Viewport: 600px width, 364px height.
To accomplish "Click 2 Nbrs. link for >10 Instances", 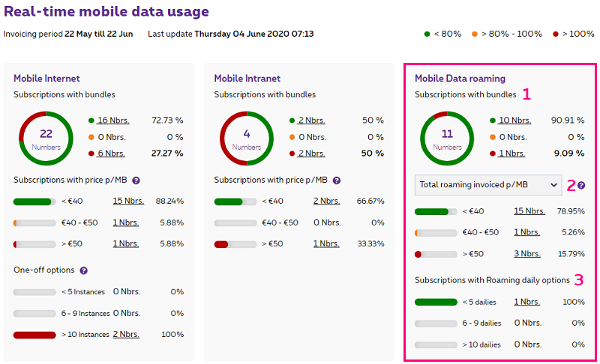I will click(x=125, y=334).
